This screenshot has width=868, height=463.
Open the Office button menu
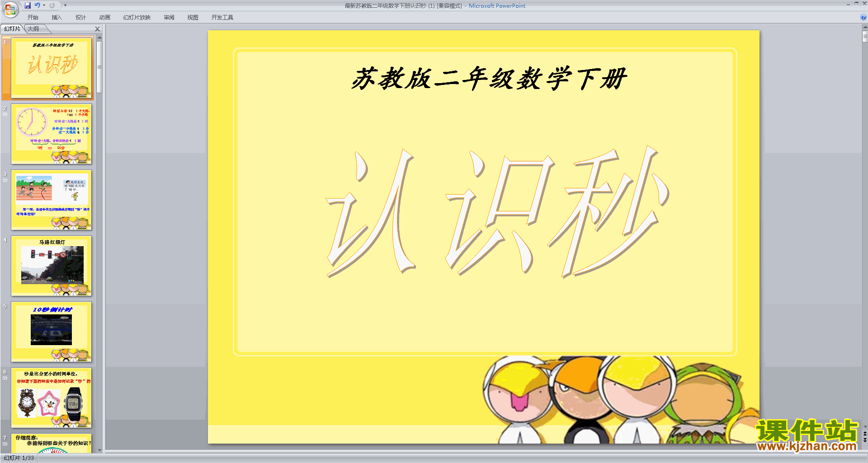pos(10,9)
